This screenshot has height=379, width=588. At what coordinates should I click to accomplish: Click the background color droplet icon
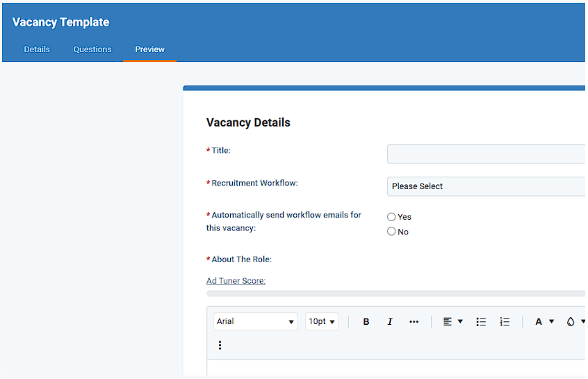[571, 321]
